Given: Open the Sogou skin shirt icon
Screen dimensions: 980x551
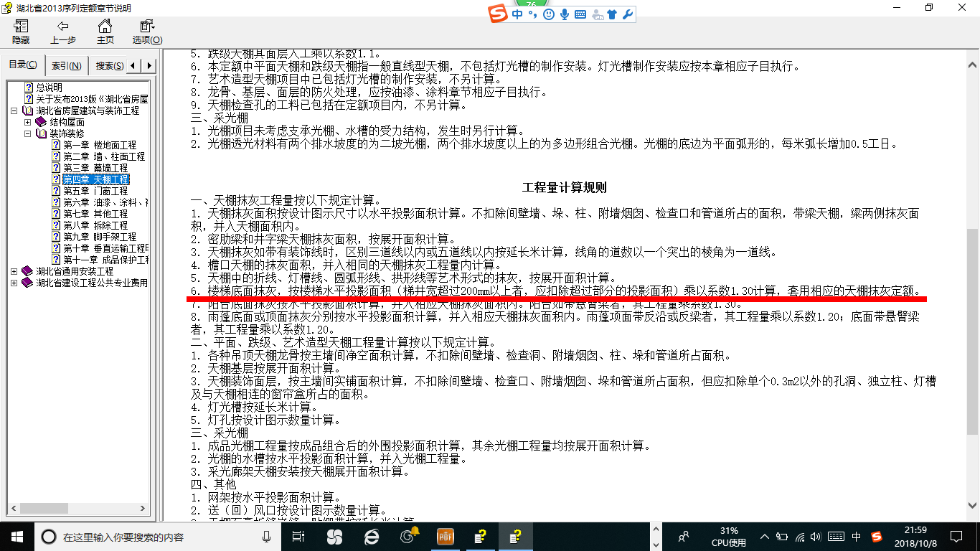Looking at the screenshot, I should (612, 14).
